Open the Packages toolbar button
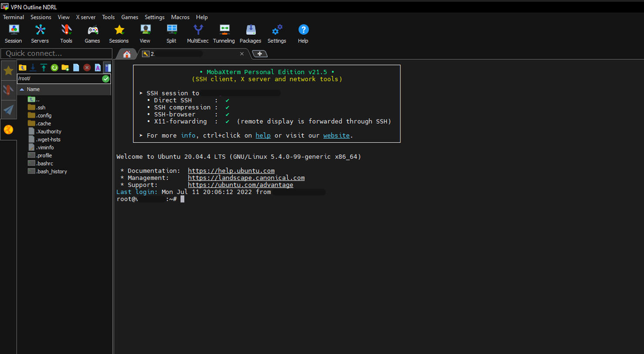Image resolution: width=644 pixels, height=354 pixels. click(250, 34)
